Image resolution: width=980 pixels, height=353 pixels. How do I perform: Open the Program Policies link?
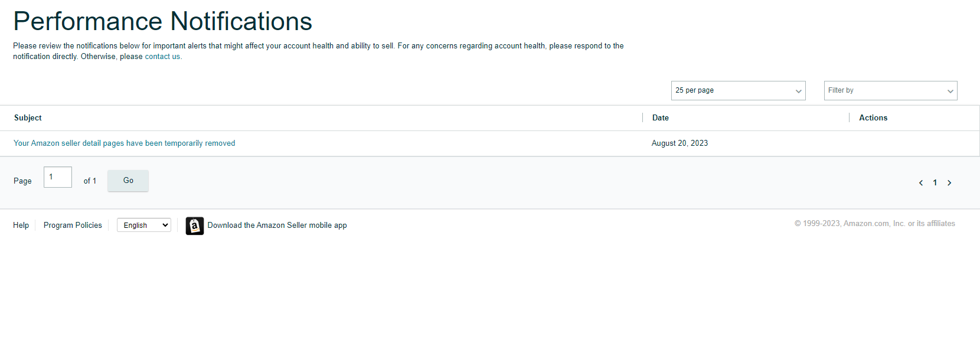pyautogui.click(x=73, y=225)
